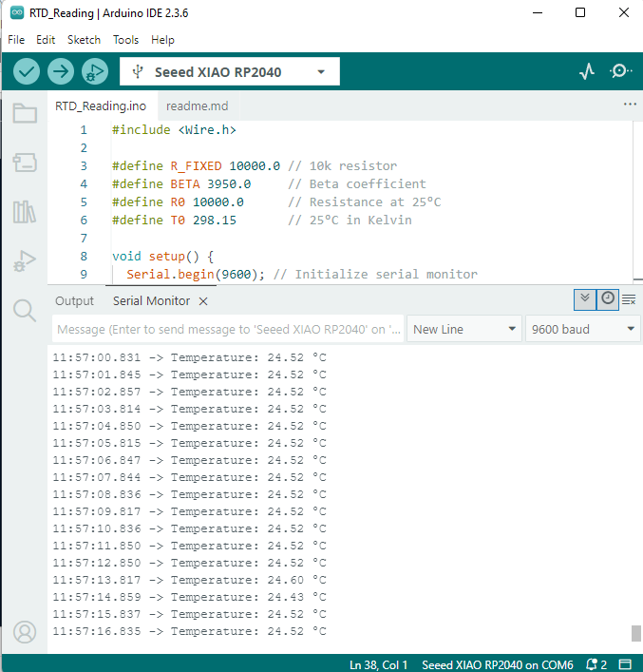Click the Verify sketch checkmark button

(27, 71)
